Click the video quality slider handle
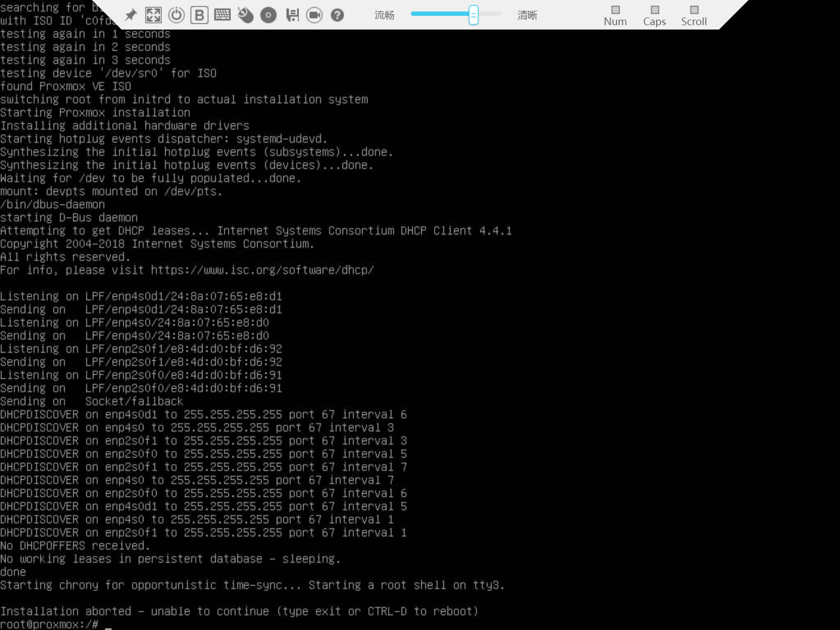The image size is (840, 630). click(473, 15)
